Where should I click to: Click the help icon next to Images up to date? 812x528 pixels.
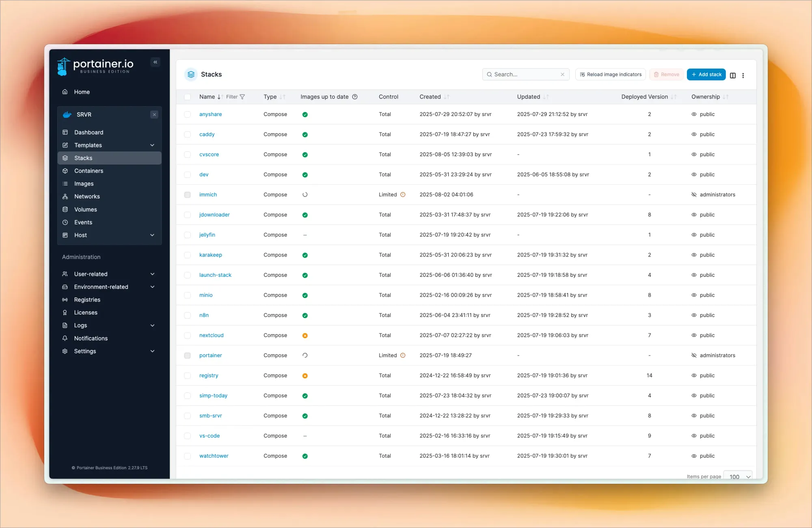pos(355,97)
